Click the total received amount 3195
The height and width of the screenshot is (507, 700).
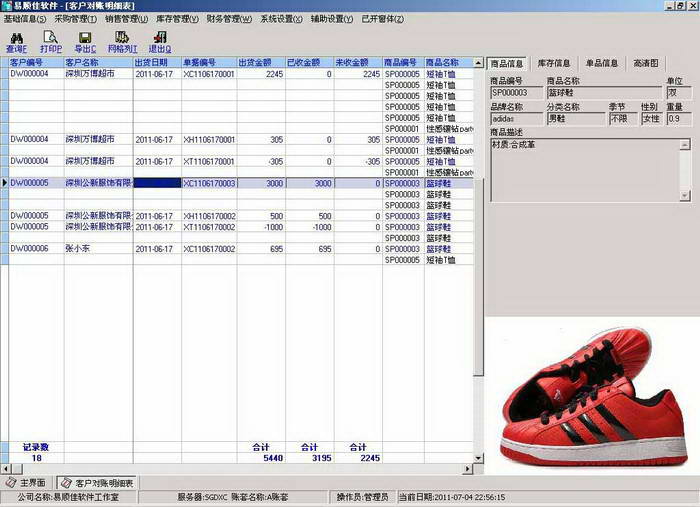pos(321,458)
